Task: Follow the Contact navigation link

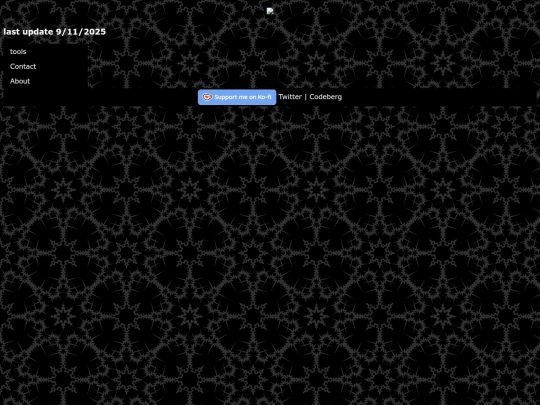Action: [x=23, y=66]
